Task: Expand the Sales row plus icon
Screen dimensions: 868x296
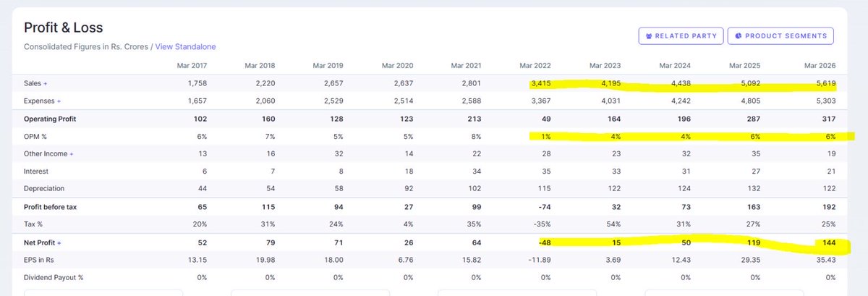Action: tap(46, 84)
